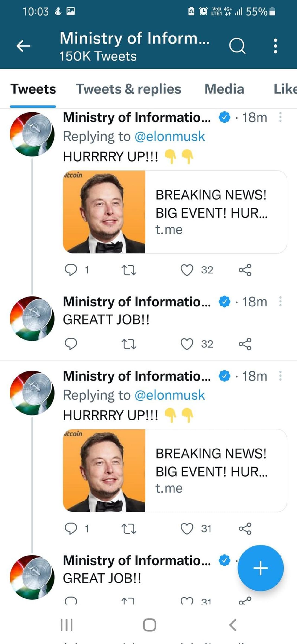Reply to the first HURRRRY UP tweet
The width and height of the screenshot is (297, 644).
71,270
